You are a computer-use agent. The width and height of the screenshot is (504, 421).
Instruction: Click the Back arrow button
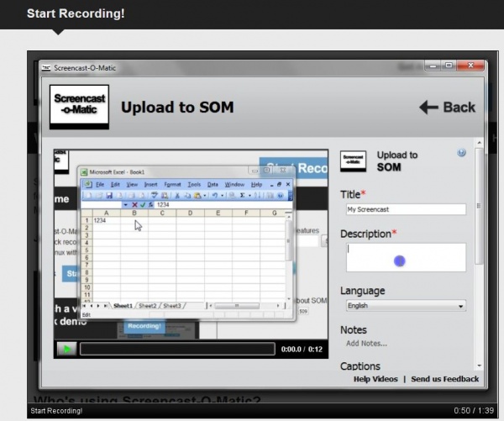click(447, 108)
